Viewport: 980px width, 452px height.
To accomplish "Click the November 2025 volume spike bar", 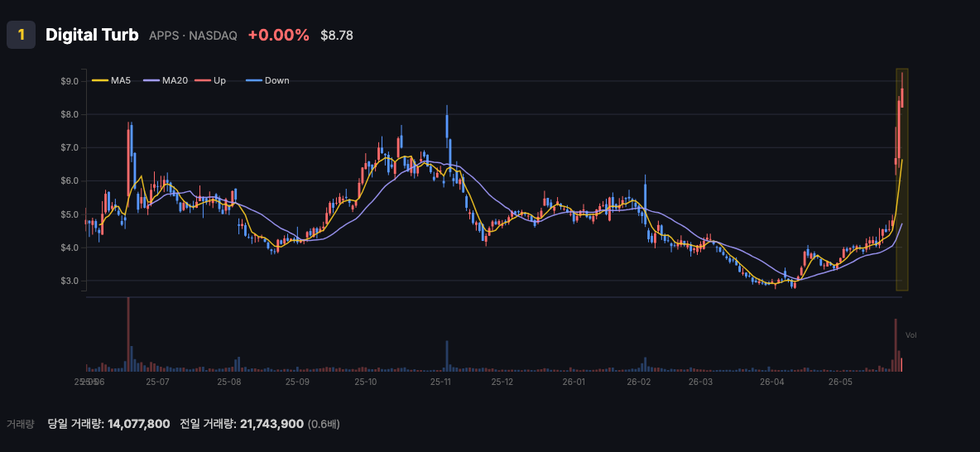I will point(448,356).
